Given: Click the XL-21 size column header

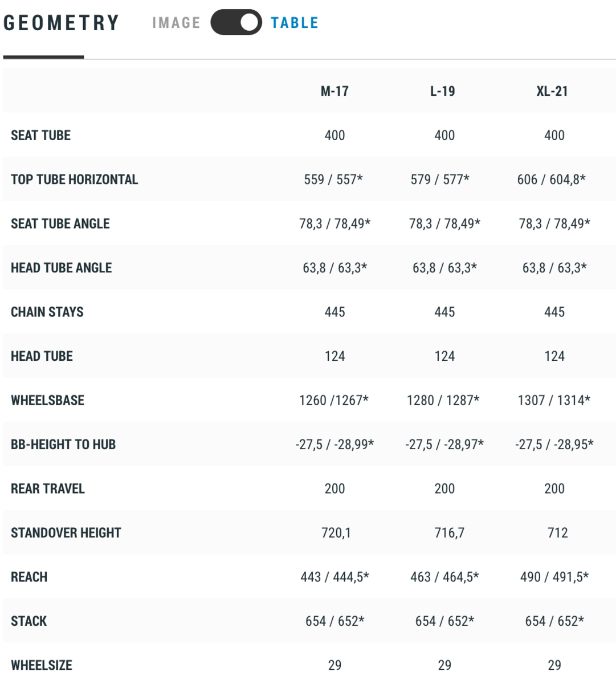Looking at the screenshot, I should tap(552, 91).
